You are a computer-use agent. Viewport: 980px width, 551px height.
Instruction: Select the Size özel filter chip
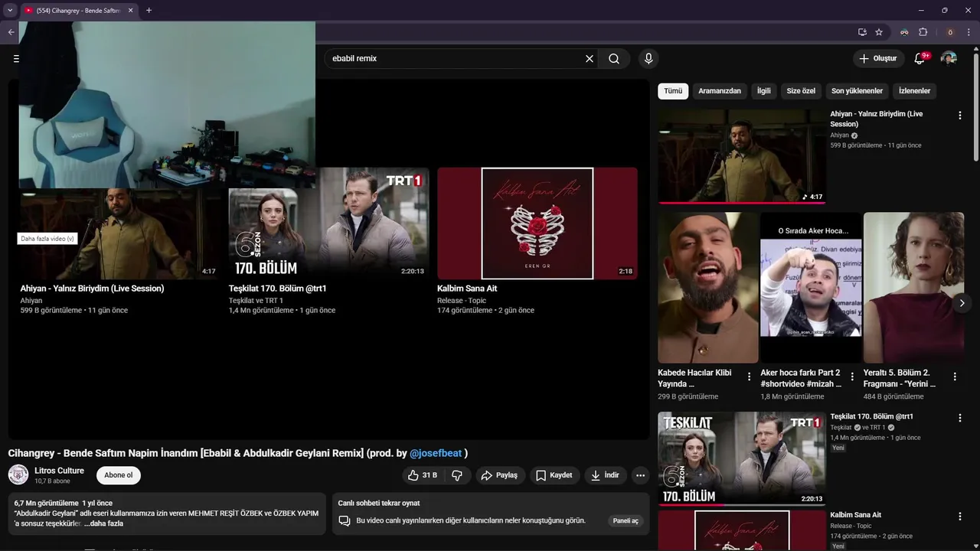coord(801,91)
